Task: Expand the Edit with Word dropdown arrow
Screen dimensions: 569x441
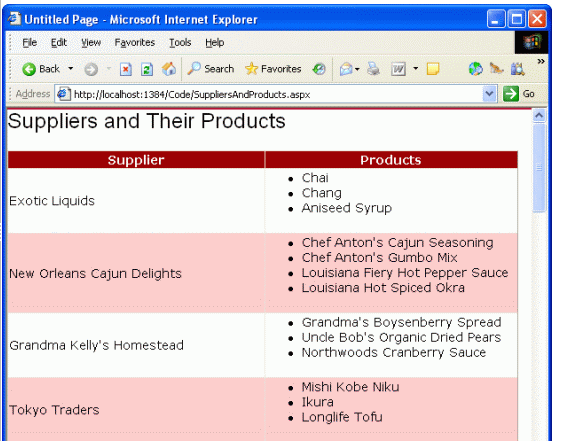Action: [x=416, y=68]
